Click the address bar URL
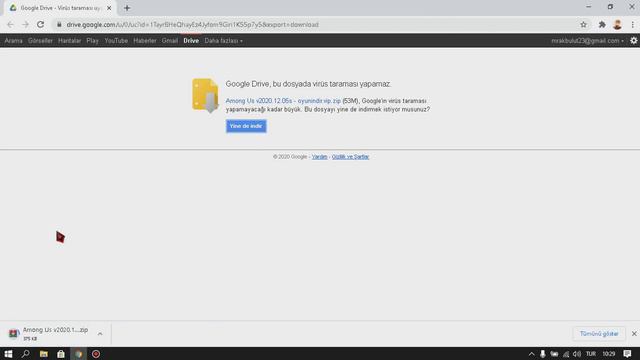Viewport: 640px width, 360px height. coord(193,24)
